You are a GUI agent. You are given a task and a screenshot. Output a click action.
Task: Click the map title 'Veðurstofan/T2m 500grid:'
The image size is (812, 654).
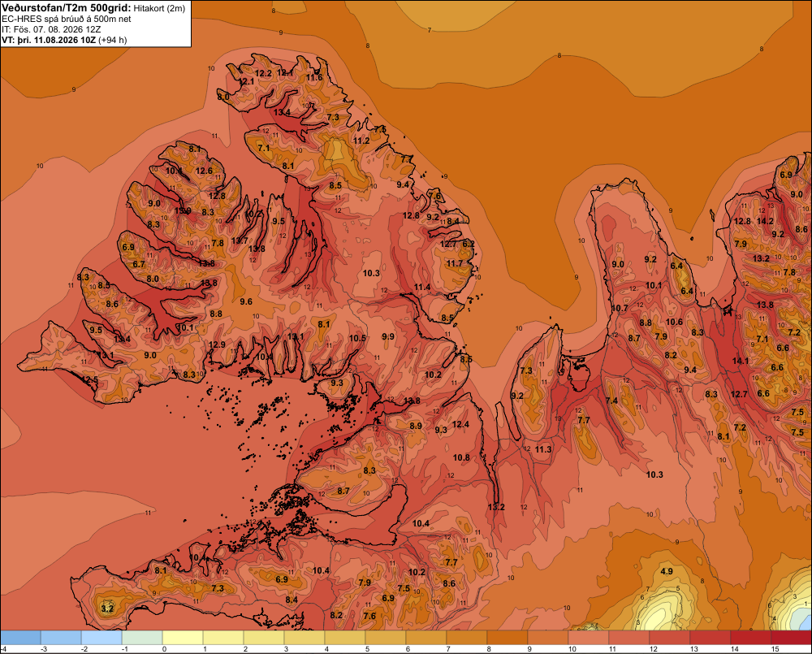pyautogui.click(x=67, y=8)
